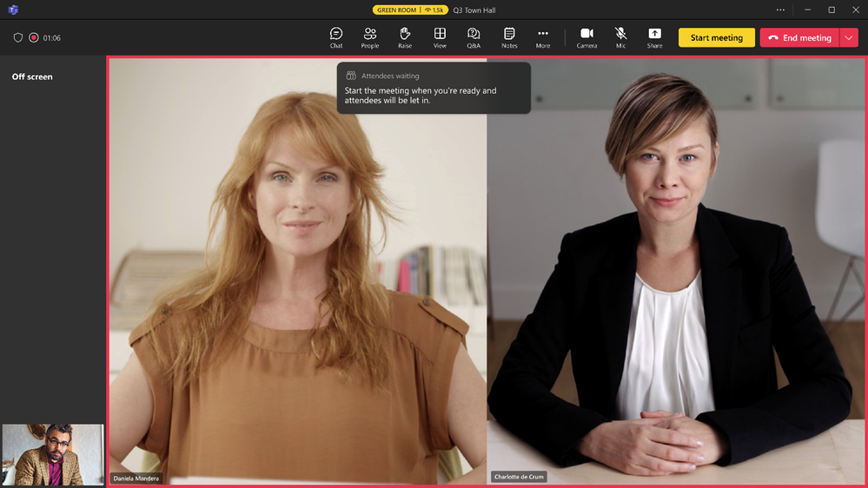Click the GREEN ROOM status badge

(x=410, y=10)
